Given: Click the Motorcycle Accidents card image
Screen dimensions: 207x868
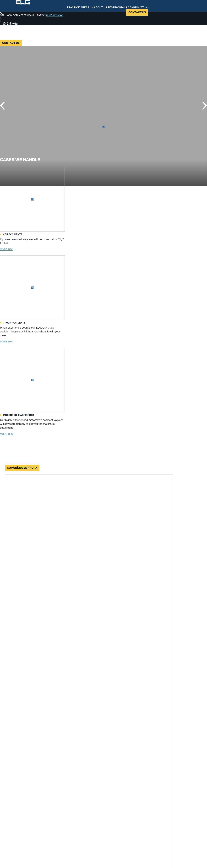Looking at the screenshot, I should [32, 380].
